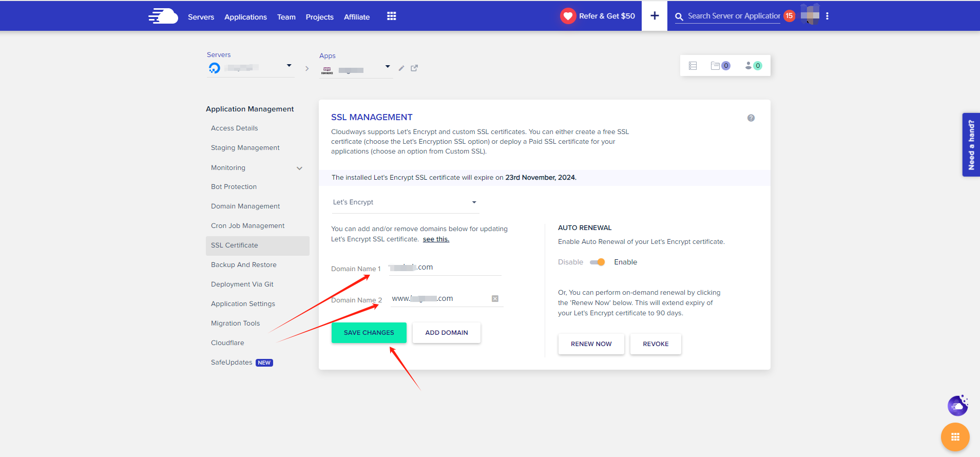Screen dimensions: 980x457
Task: Click the Application Management heading
Action: [250, 109]
